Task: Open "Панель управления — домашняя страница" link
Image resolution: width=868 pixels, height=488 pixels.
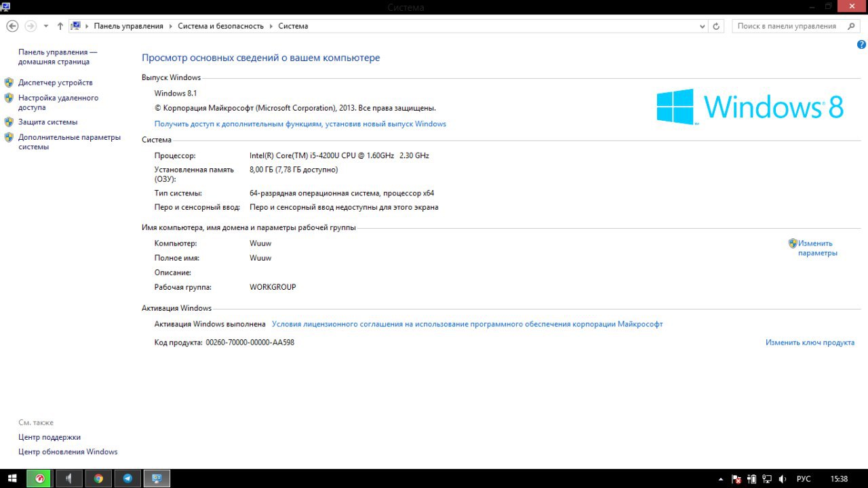Action: click(x=58, y=57)
